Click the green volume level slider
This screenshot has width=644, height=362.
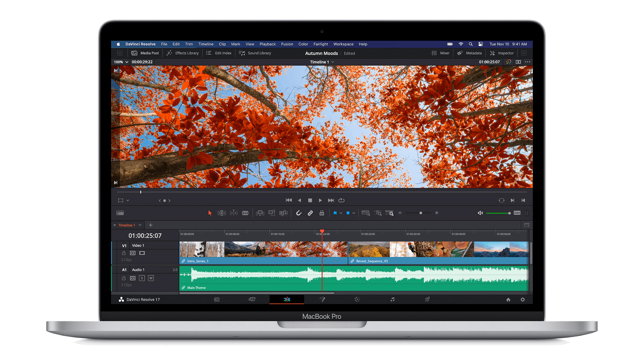498,213
